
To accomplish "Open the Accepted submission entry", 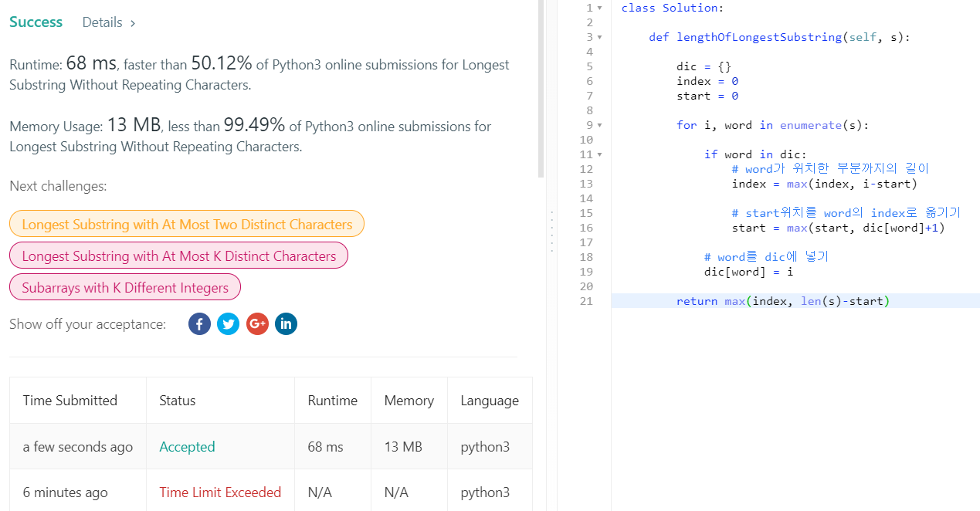I will pos(187,447).
